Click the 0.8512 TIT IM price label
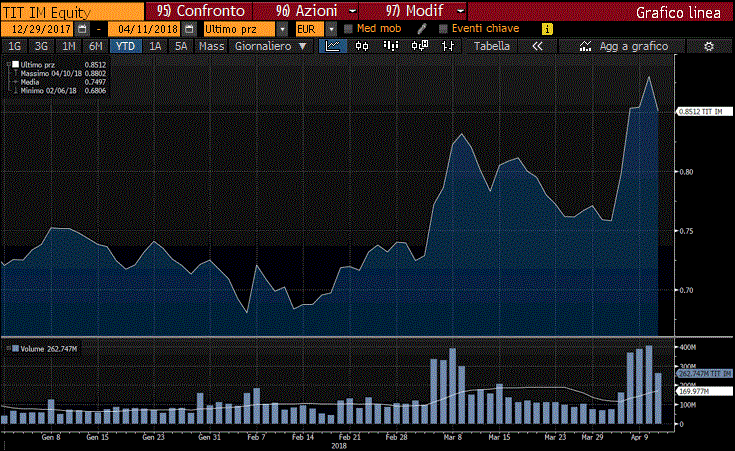Viewport: 735px width, 451px height. [705, 112]
